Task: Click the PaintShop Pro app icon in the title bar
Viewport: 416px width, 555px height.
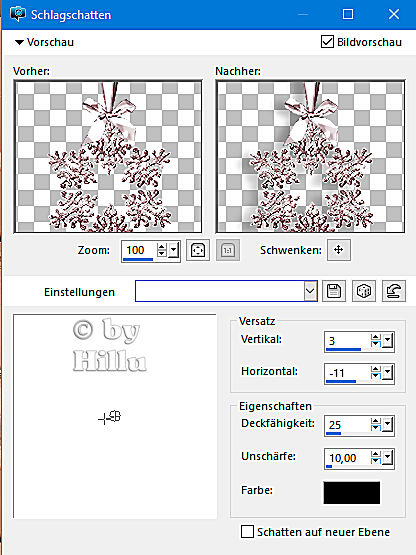Action: point(17,14)
